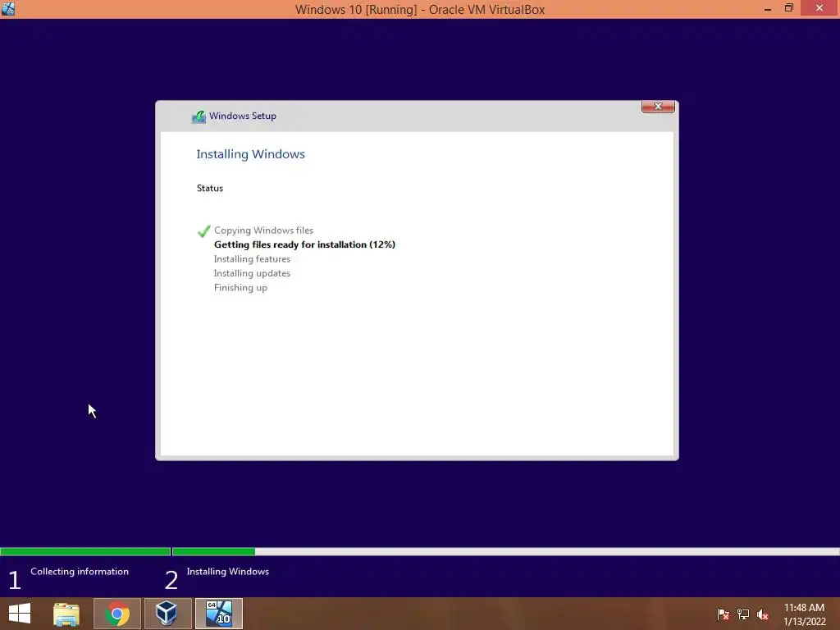Click the Windows Setup title icon

click(199, 116)
